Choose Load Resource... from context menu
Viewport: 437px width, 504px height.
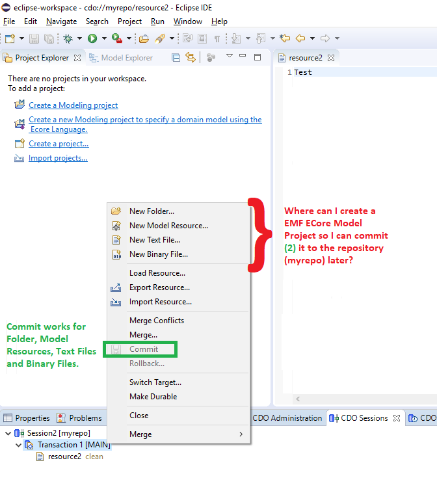[179, 273]
